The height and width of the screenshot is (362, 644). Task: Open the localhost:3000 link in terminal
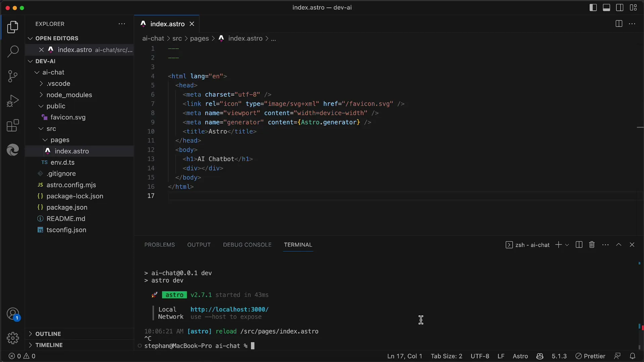pyautogui.click(x=229, y=309)
